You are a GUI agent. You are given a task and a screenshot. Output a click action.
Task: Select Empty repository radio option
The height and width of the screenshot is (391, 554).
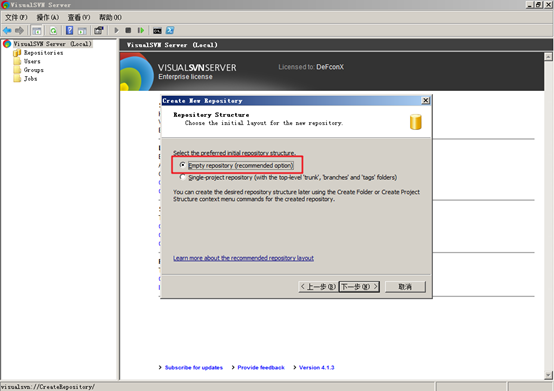pyautogui.click(x=182, y=165)
